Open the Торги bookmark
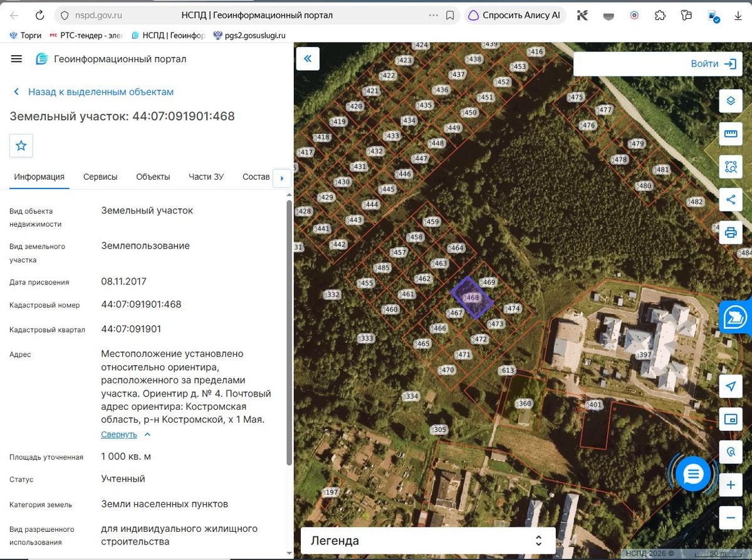Screen dimensions: 752x560 coord(25,35)
